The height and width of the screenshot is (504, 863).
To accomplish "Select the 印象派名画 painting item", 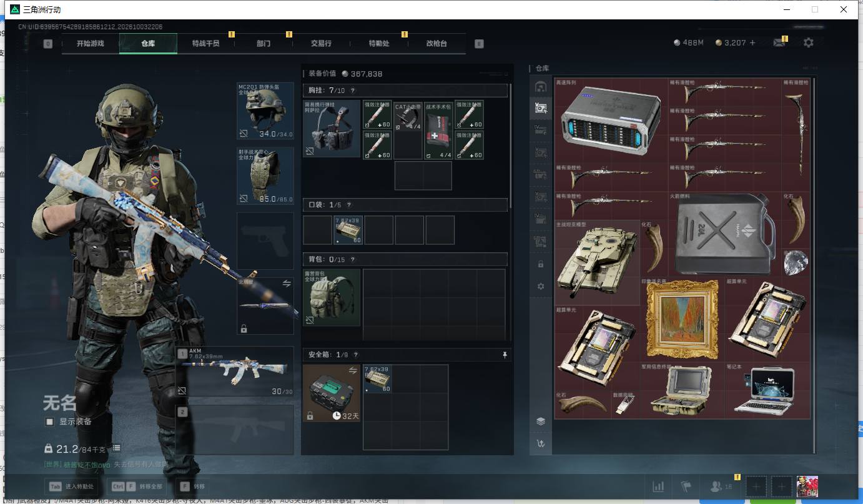I will coord(682,320).
